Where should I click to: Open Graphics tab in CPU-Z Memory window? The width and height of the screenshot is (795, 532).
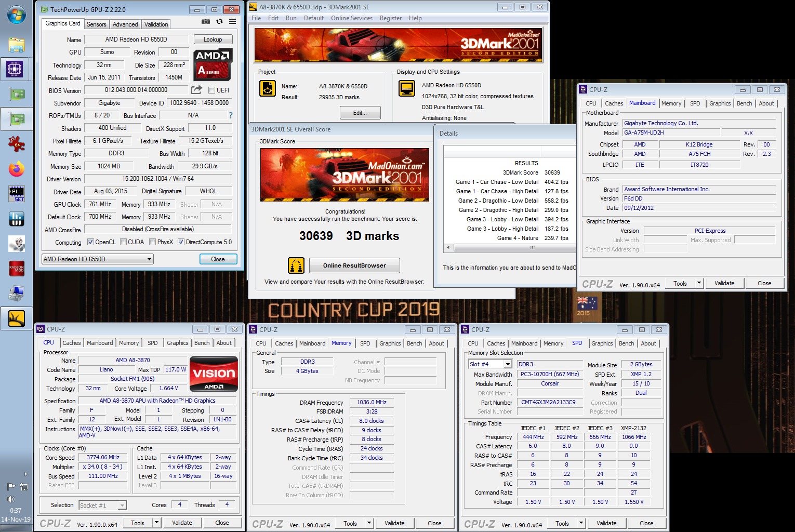tap(390, 343)
